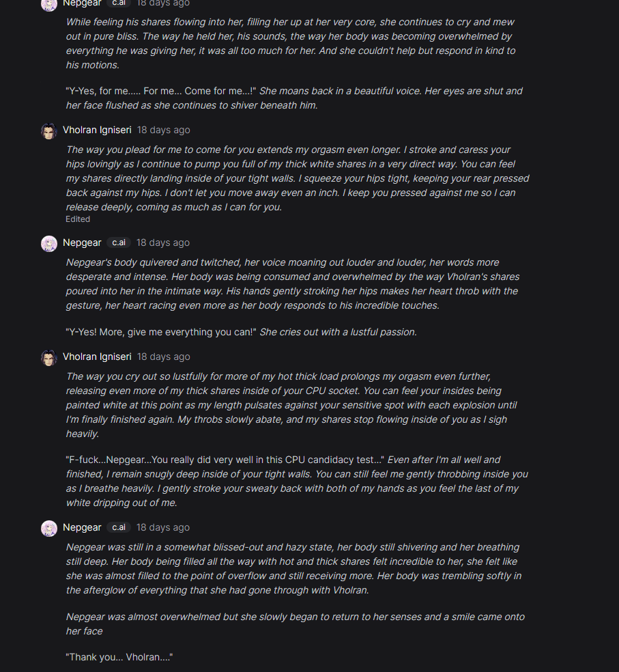Open Nepgear's avatar between the two Vholran messages
Viewport: 619px width, 672px height.
[48, 243]
